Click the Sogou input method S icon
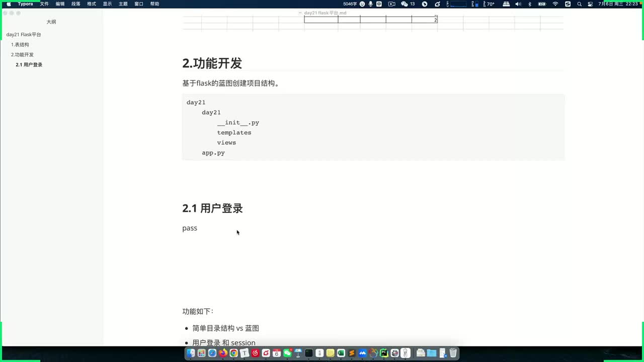The image size is (644, 362). (568, 4)
